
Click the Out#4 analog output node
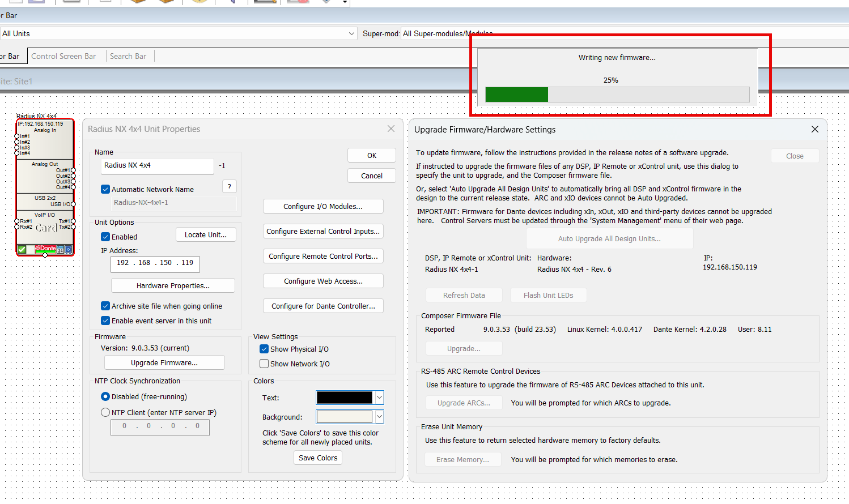point(73,187)
